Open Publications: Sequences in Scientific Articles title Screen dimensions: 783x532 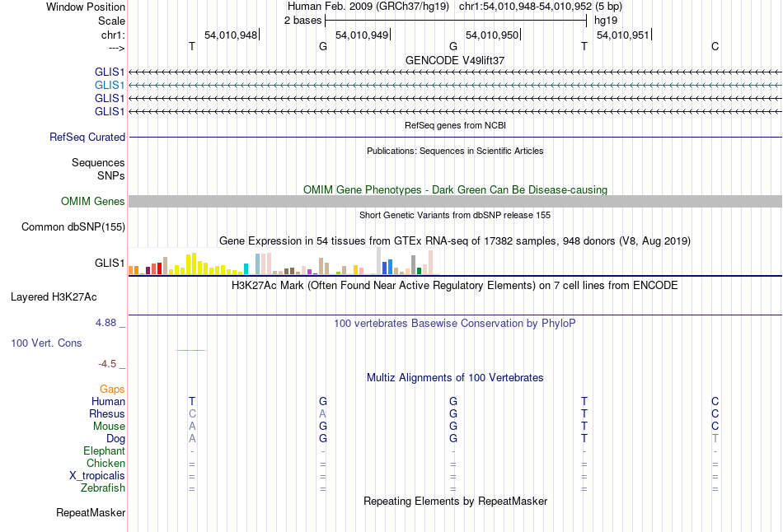[x=455, y=151]
